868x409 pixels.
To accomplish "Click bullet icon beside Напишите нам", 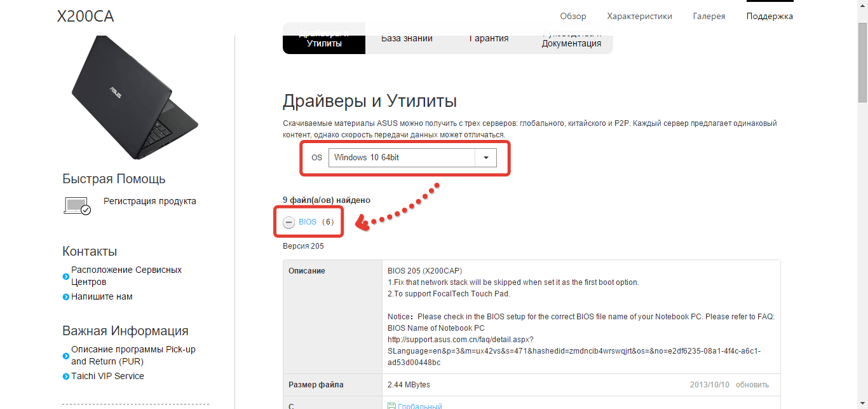I will (x=66, y=297).
